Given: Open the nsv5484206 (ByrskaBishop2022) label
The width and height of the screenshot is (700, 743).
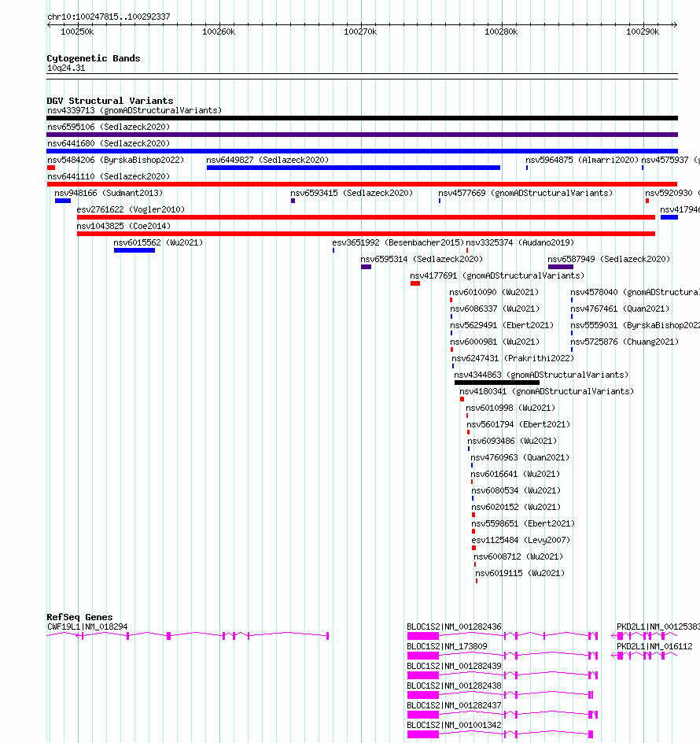Looking at the screenshot, I should click(116, 160).
